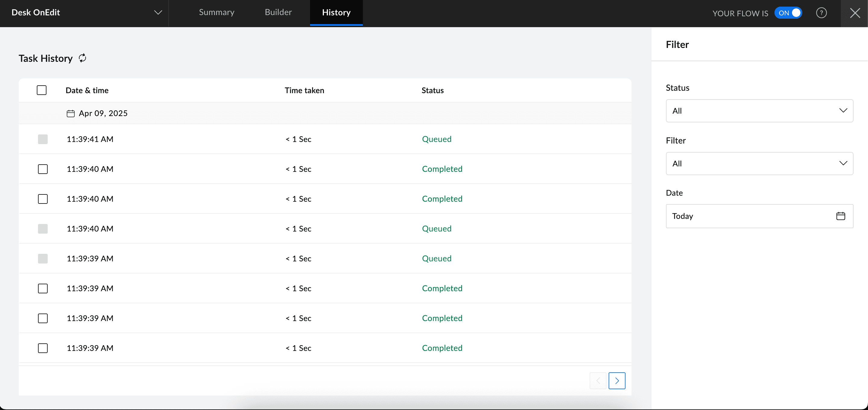Turn off the flow ON switch
Viewport: 868px width, 410px height.
[788, 13]
